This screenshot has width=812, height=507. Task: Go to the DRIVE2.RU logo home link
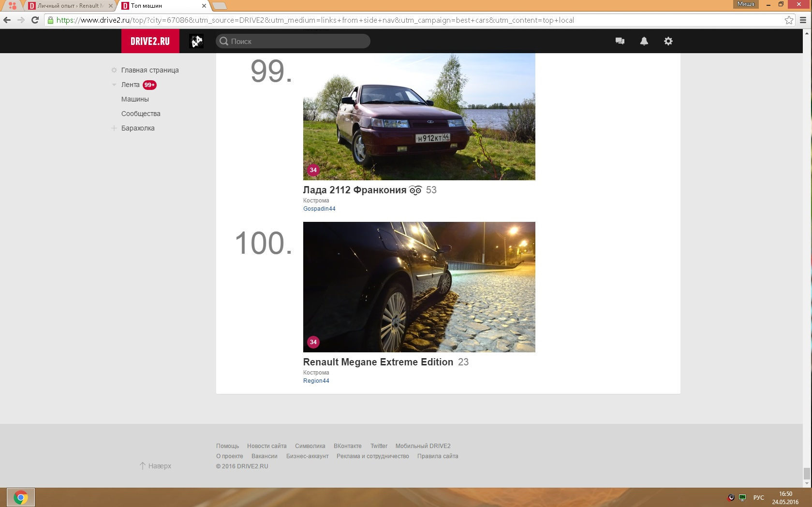click(150, 41)
